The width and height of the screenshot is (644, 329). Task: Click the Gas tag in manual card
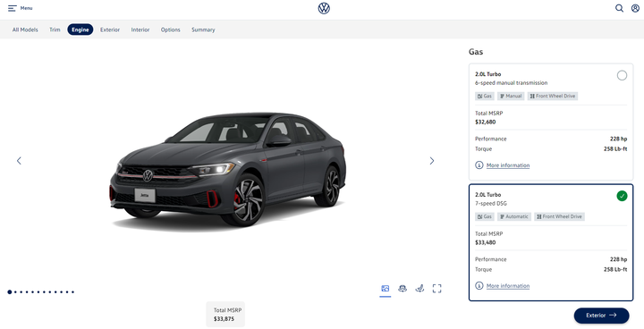pos(485,97)
